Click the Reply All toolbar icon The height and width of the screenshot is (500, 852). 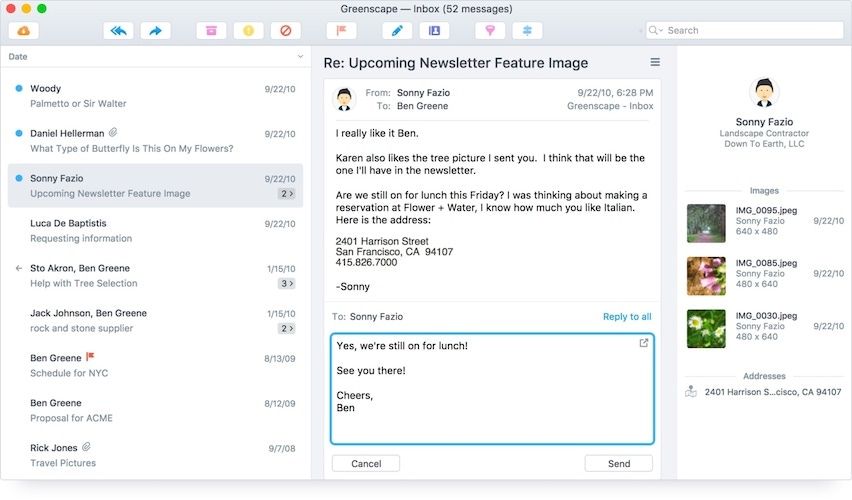[118, 31]
